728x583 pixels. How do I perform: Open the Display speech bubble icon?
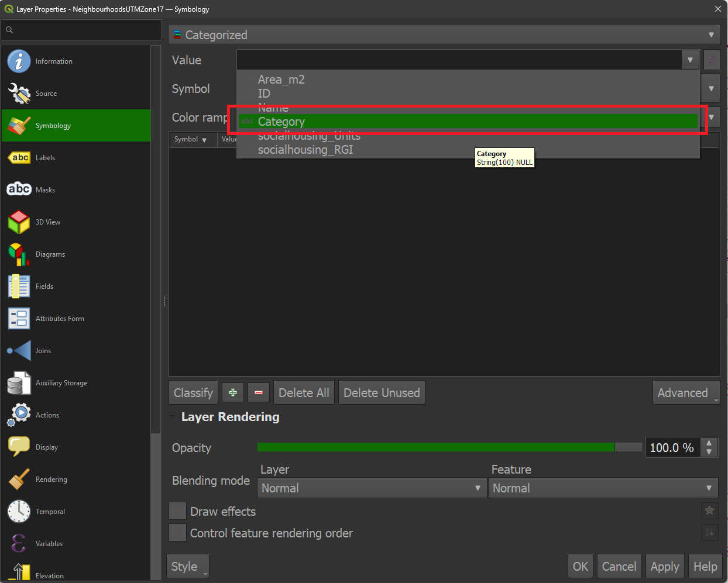tap(19, 447)
